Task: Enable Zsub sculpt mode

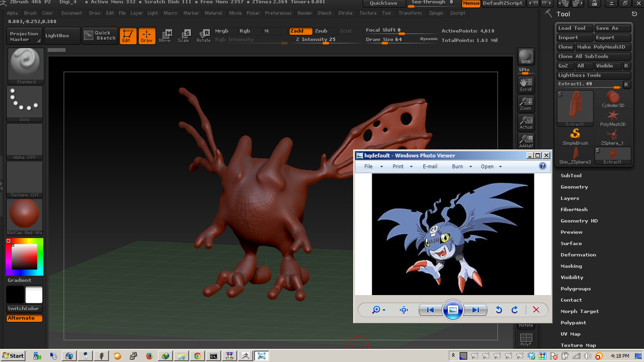Action: click(x=325, y=31)
